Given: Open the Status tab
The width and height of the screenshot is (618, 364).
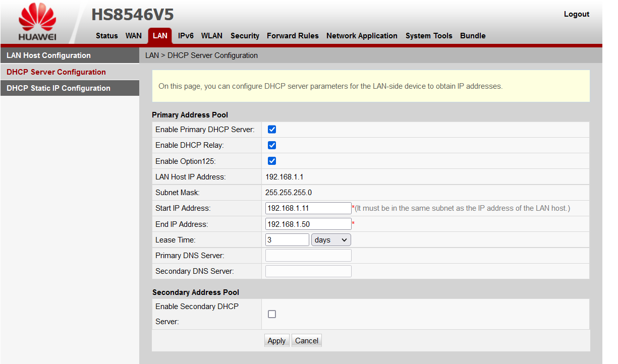Looking at the screenshot, I should [106, 36].
